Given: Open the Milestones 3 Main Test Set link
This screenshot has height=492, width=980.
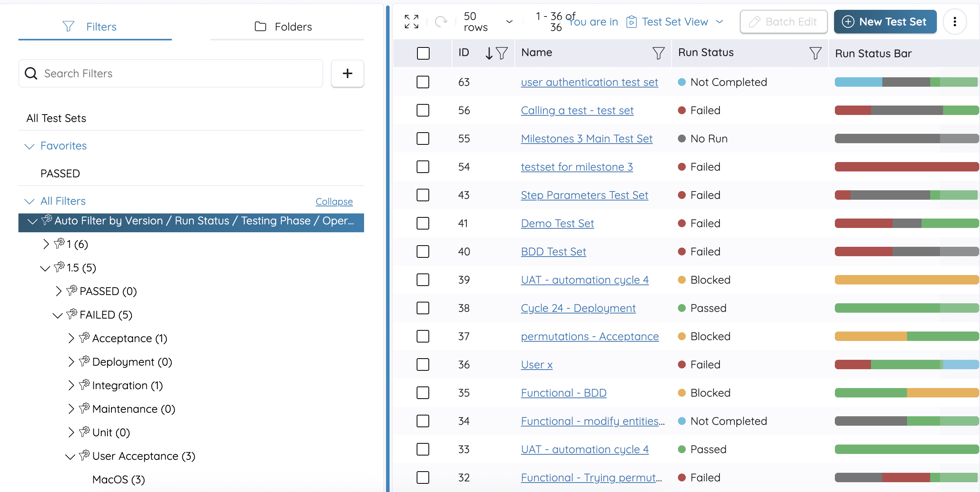Looking at the screenshot, I should click(587, 138).
